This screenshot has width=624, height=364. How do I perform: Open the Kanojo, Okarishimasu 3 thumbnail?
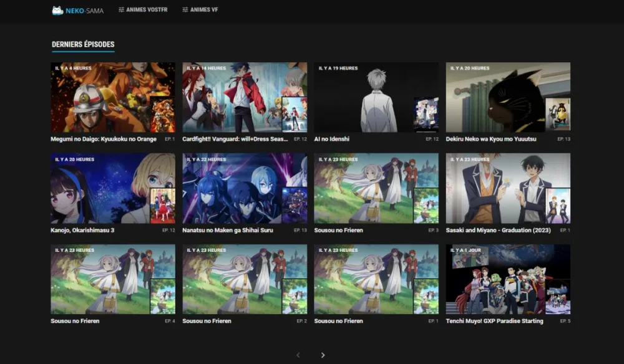click(x=113, y=188)
